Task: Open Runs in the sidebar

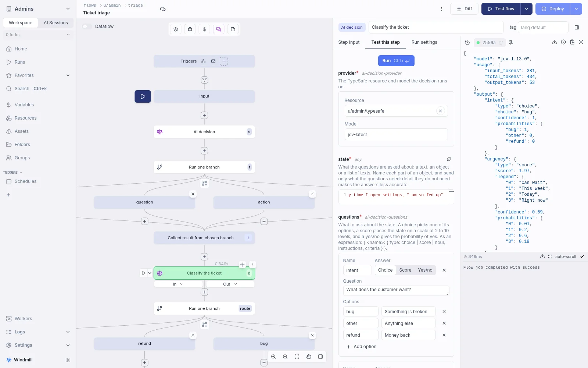Action: (38, 62)
